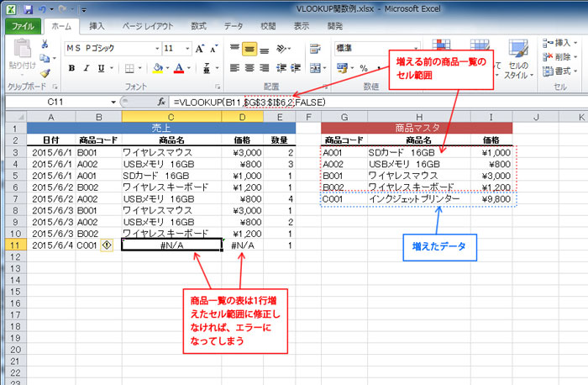Image resolution: width=588 pixels, height=385 pixels.
Task: Expand the Name Box dropdown arrow
Action: tap(113, 101)
